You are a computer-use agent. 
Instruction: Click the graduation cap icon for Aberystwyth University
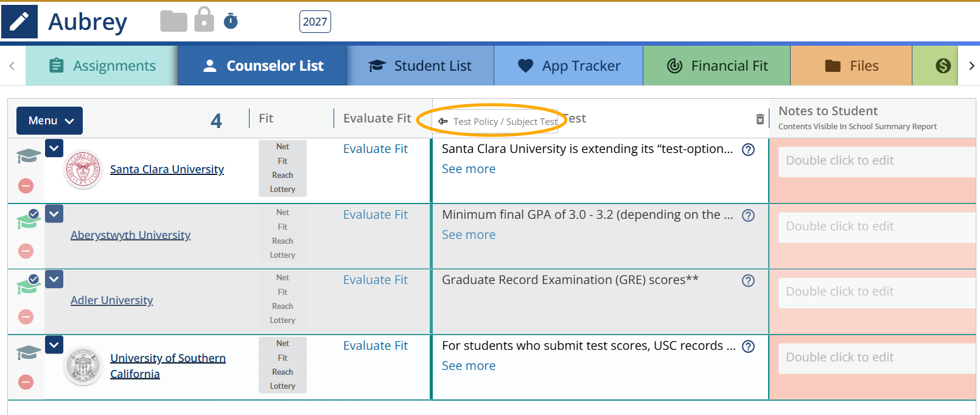tap(28, 219)
